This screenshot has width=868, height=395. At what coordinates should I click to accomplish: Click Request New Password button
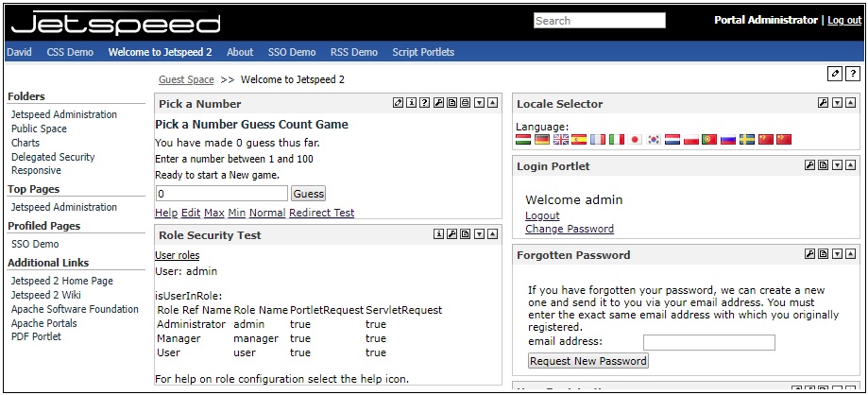587,361
